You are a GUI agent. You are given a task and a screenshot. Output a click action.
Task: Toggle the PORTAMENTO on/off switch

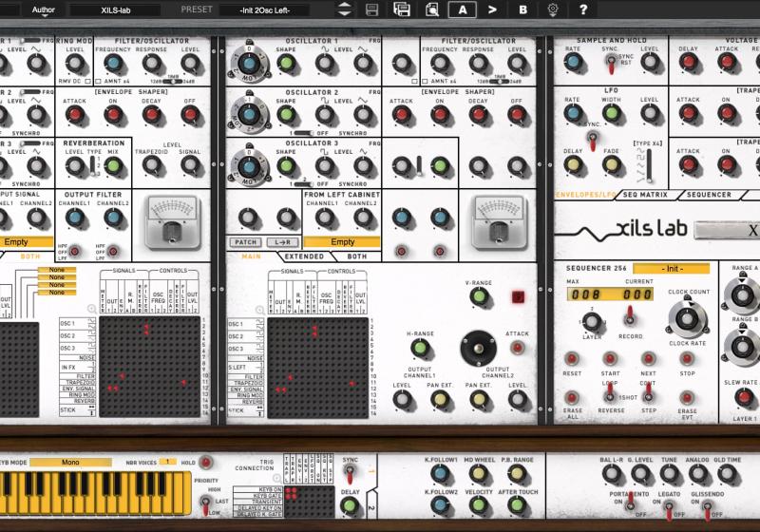[631, 502]
